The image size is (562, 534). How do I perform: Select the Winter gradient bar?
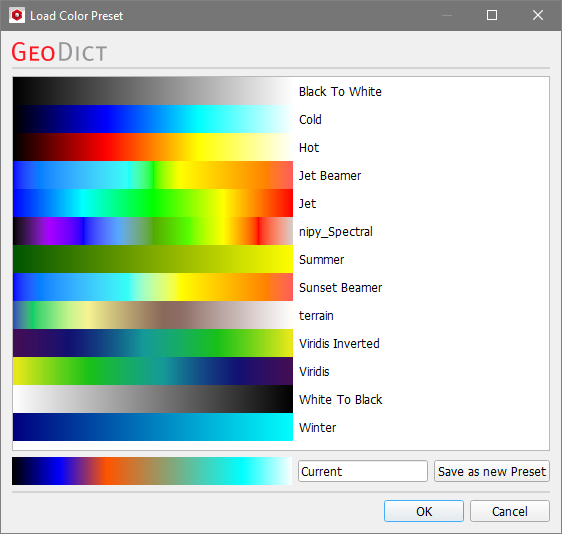tap(153, 426)
